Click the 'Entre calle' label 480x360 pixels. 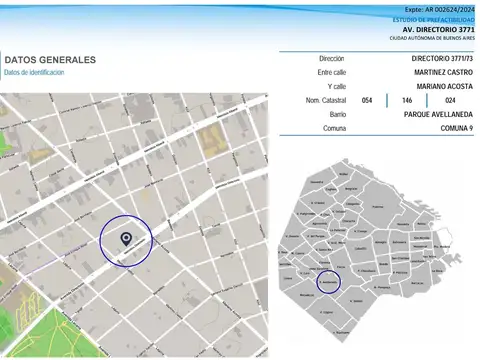[332, 72]
